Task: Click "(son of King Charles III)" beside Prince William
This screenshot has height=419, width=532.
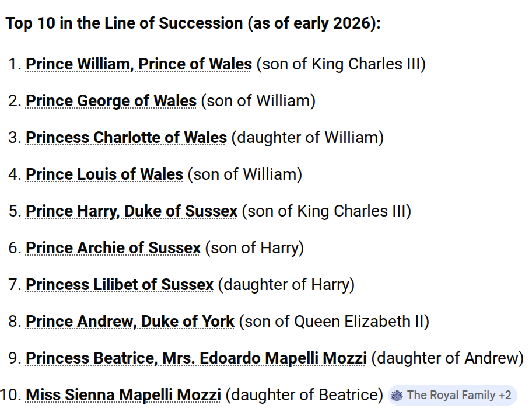Action: point(341,64)
